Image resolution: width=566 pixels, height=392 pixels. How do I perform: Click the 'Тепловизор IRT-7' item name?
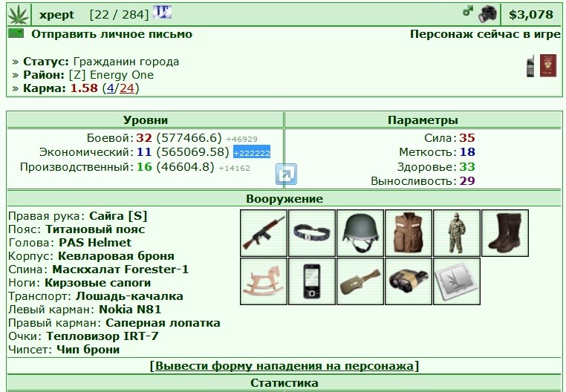pyautogui.click(x=103, y=336)
